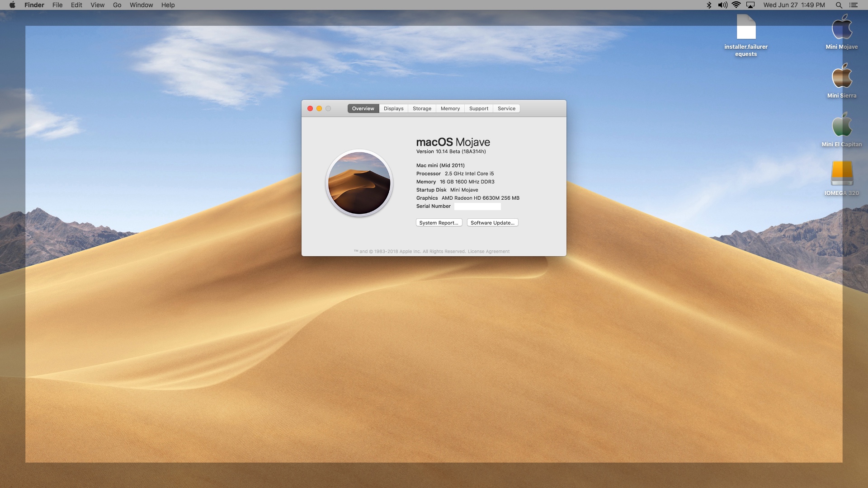Click the Software Update button
Image resolution: width=868 pixels, height=488 pixels.
tap(492, 222)
